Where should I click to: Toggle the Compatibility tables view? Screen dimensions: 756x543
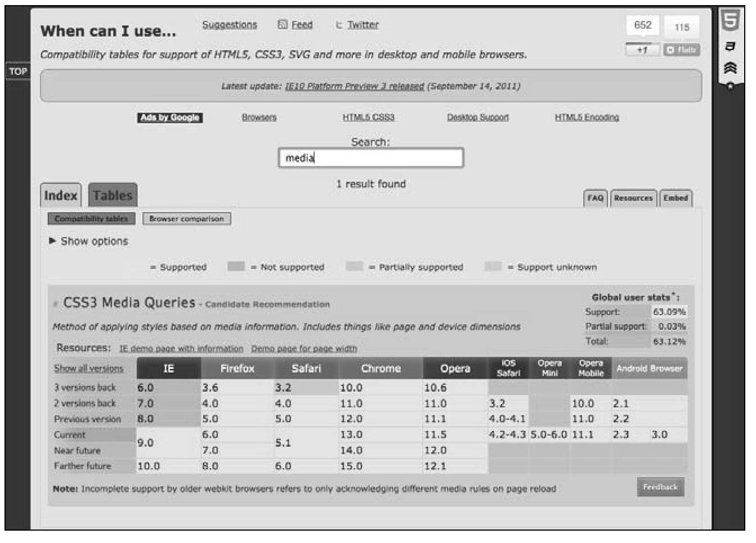[91, 219]
